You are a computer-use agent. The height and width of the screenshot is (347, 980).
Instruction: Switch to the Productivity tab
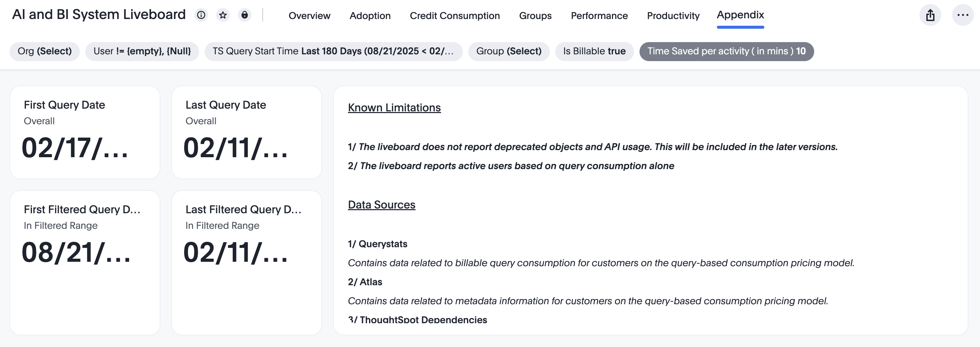[x=673, y=16]
